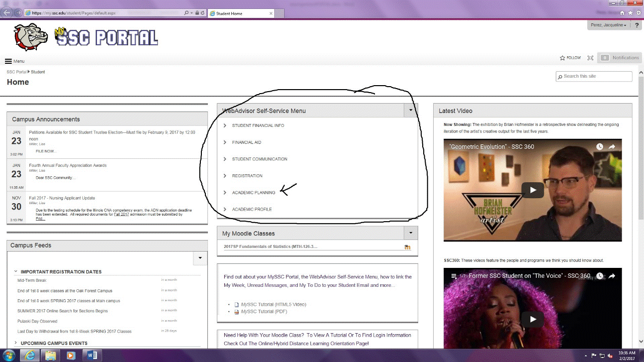This screenshot has height=362, width=644.
Task: Click the Student Home browser tab
Action: point(229,13)
